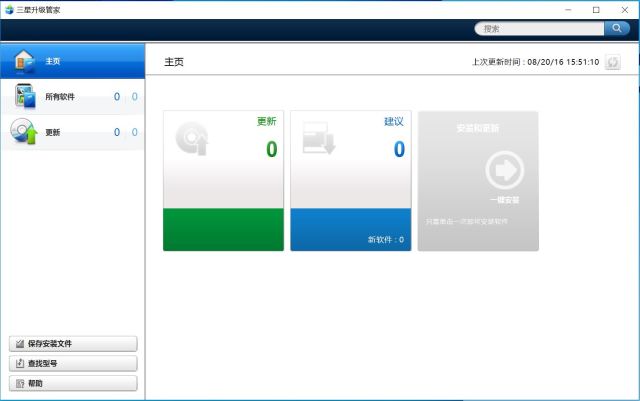Focus the 搜索 search input field

[539, 29]
